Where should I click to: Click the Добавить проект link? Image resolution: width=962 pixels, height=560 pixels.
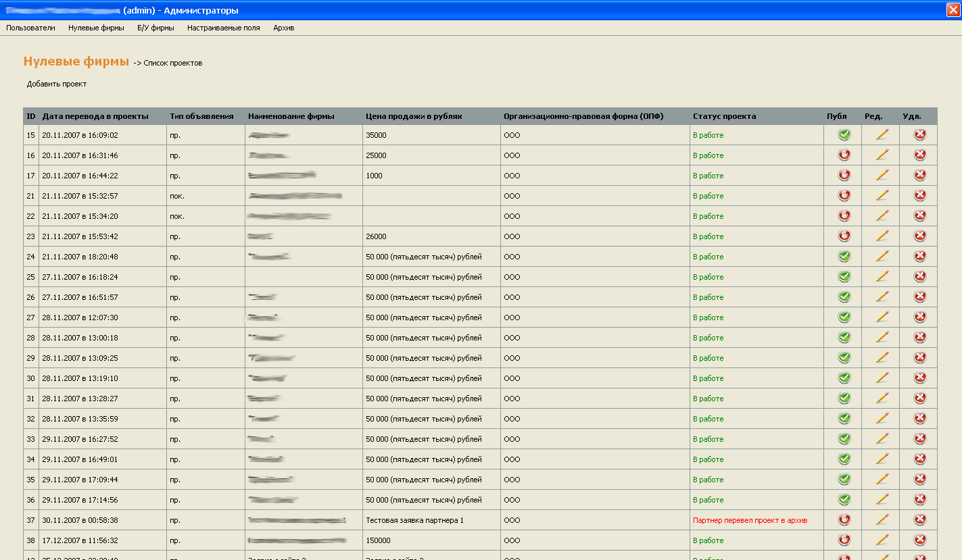click(57, 84)
